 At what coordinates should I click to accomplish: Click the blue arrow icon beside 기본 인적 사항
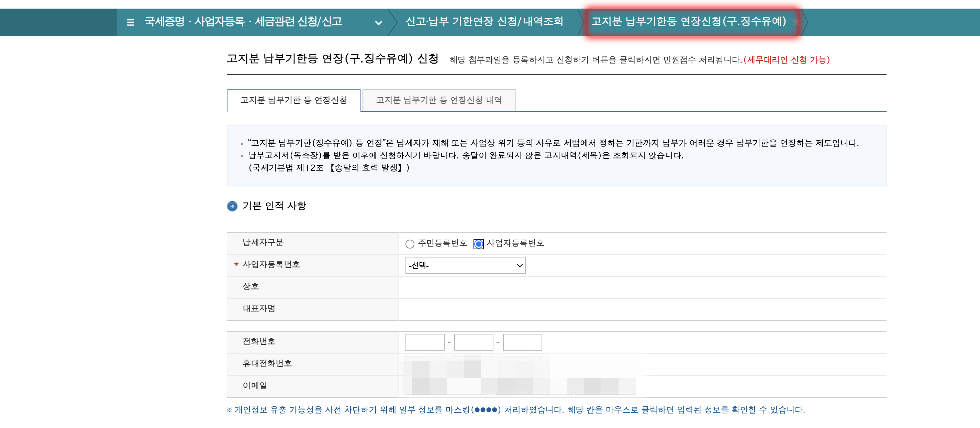232,206
